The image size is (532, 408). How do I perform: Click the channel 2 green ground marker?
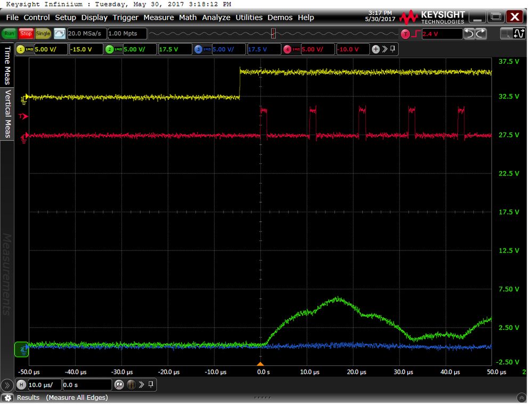tap(22, 349)
